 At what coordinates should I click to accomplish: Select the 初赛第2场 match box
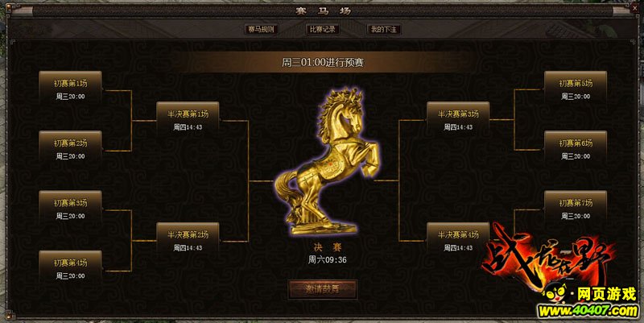coord(70,147)
